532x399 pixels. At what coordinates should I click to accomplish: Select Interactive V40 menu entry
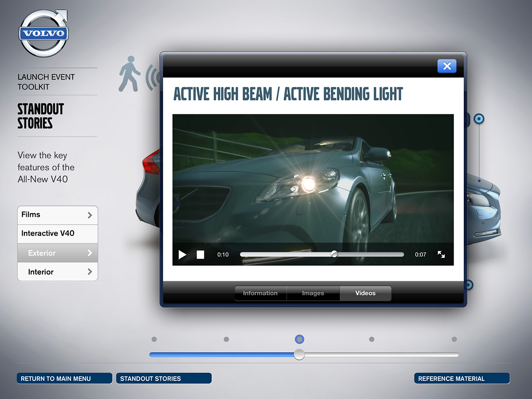(58, 234)
